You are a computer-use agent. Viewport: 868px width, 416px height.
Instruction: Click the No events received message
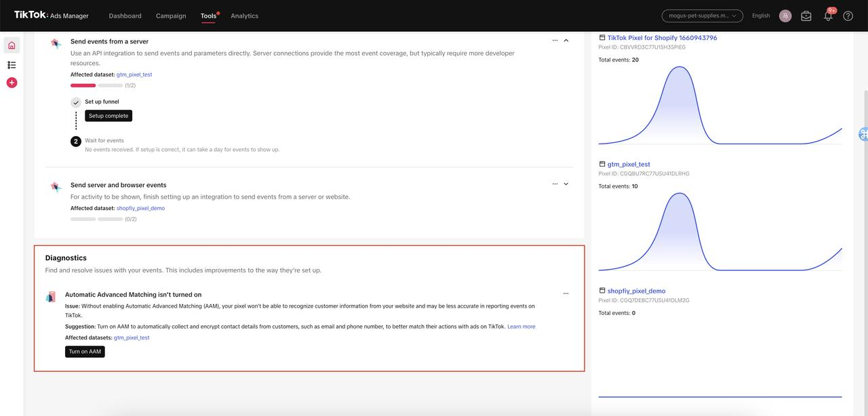[182, 150]
